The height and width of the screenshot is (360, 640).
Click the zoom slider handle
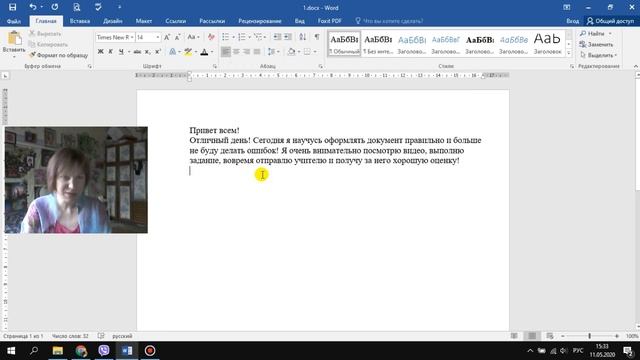[589, 336]
